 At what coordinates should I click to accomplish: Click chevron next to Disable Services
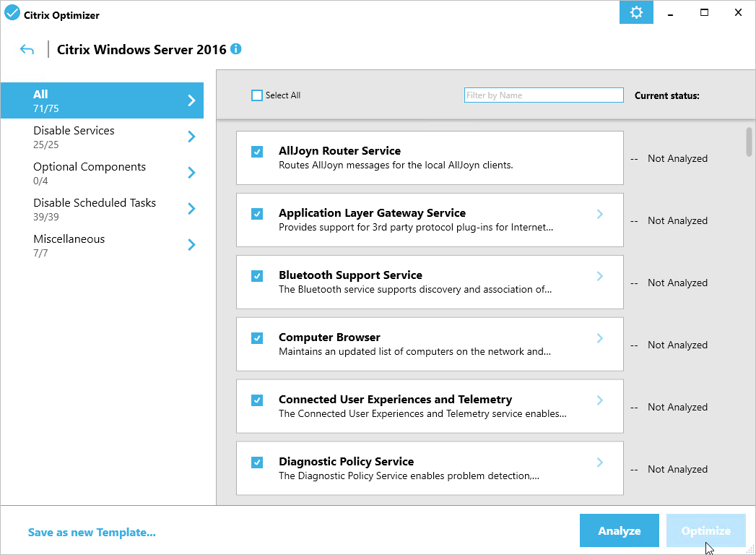pos(191,137)
